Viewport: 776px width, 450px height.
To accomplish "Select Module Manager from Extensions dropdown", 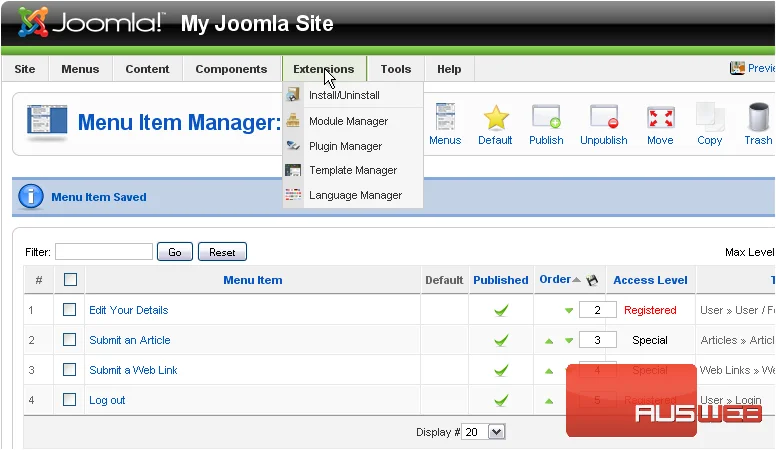I will coord(353,121).
